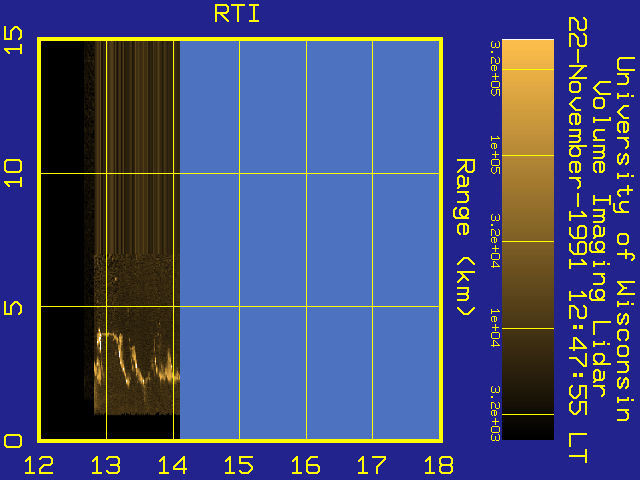Click range axis label 15

[13, 40]
